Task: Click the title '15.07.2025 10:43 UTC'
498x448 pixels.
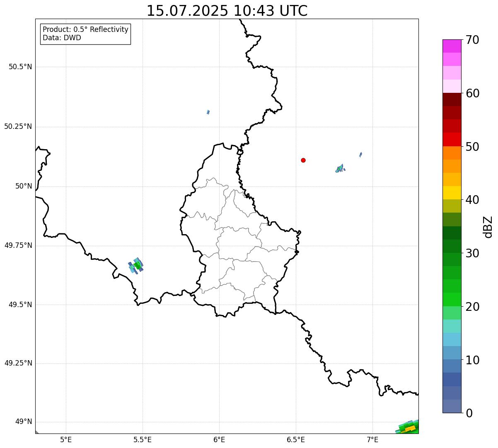Action: coord(227,11)
